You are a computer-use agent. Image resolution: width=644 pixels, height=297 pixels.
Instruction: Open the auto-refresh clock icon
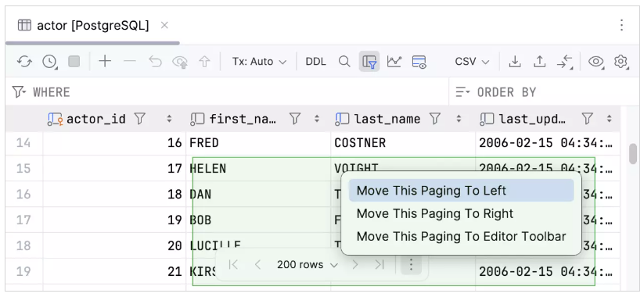coord(50,62)
